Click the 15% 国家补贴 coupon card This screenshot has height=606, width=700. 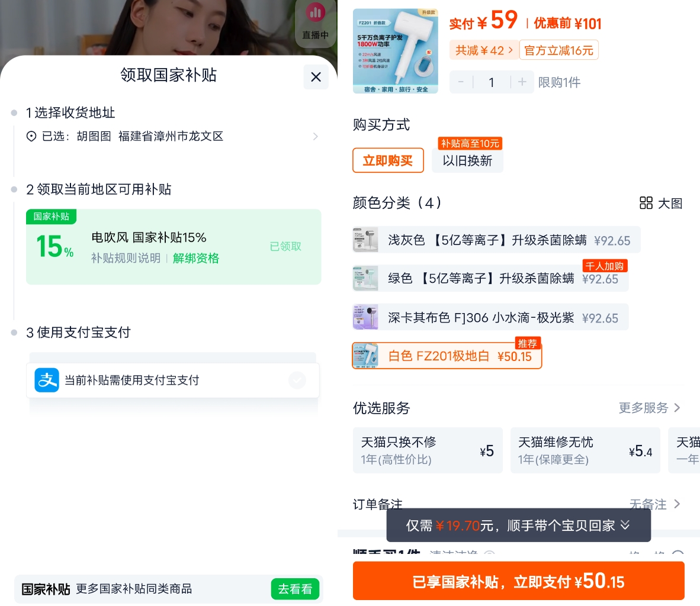click(174, 247)
